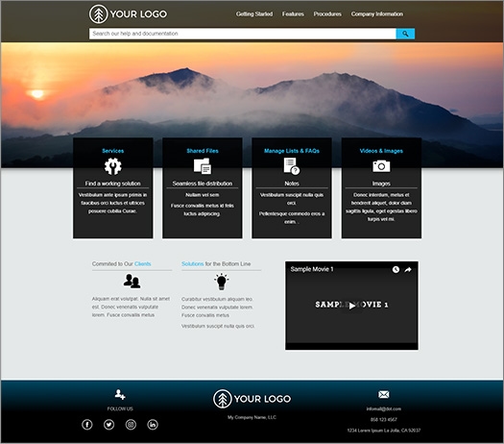Image resolution: width=504 pixels, height=444 pixels.
Task: Click the Notes heading in the tile
Action: [x=292, y=184]
